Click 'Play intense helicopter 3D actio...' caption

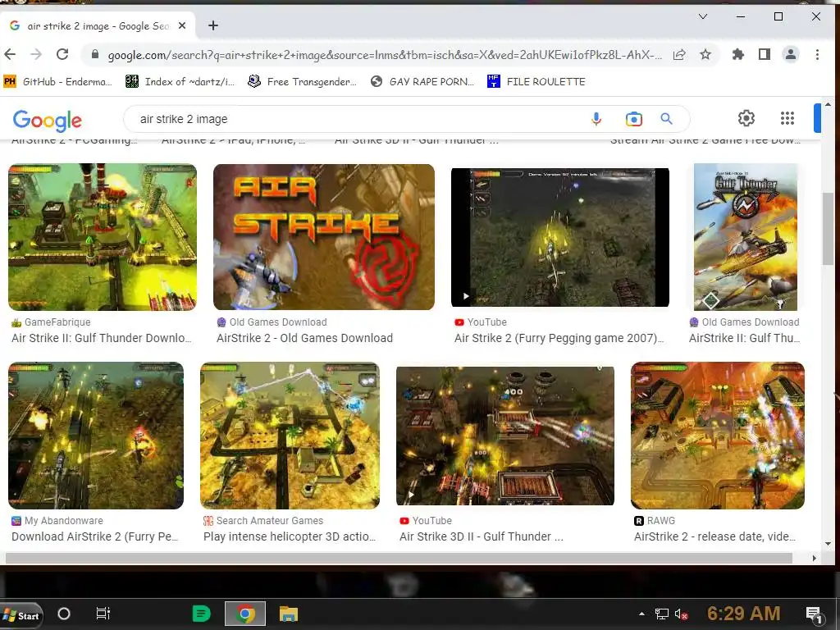[290, 536]
